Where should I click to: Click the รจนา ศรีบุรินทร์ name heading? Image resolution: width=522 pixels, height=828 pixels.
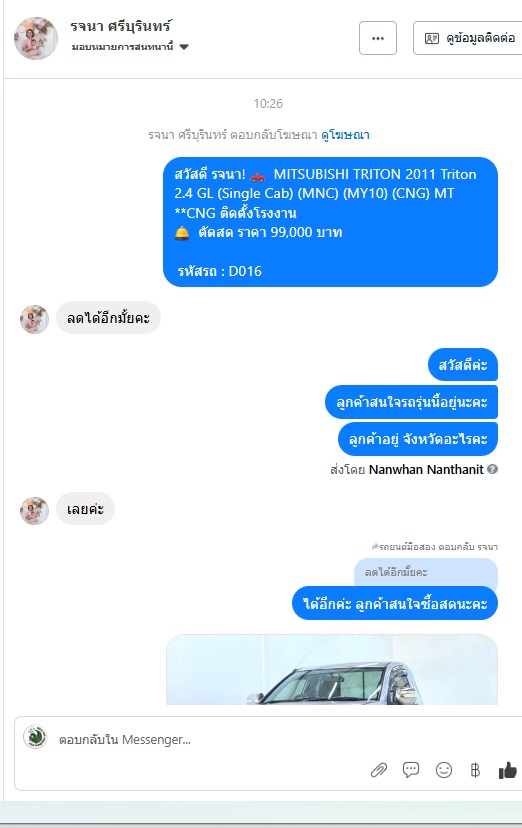pos(121,26)
